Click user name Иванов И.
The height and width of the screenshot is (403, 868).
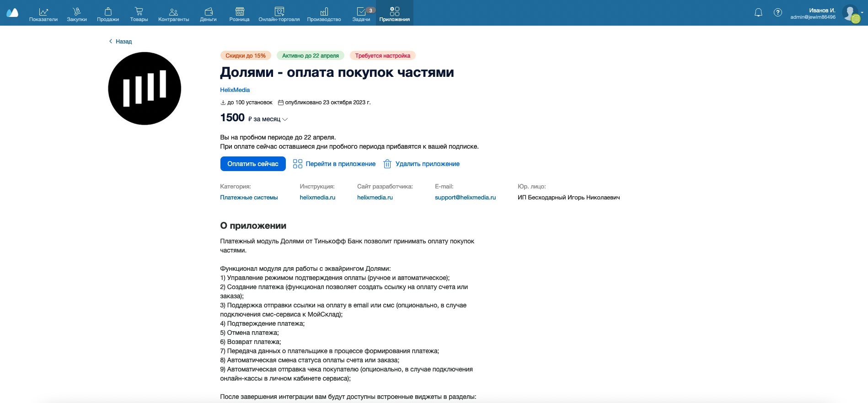(x=822, y=10)
